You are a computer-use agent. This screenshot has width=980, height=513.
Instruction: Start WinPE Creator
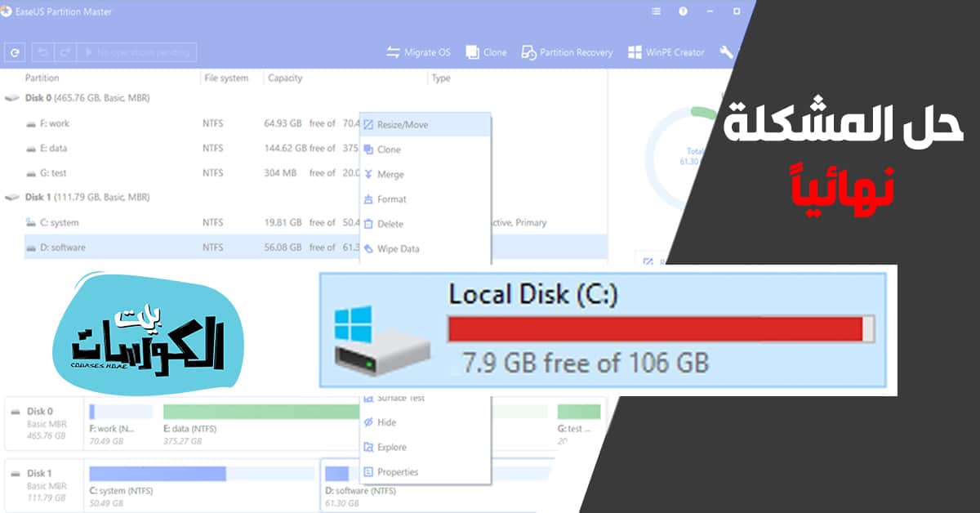pos(666,52)
